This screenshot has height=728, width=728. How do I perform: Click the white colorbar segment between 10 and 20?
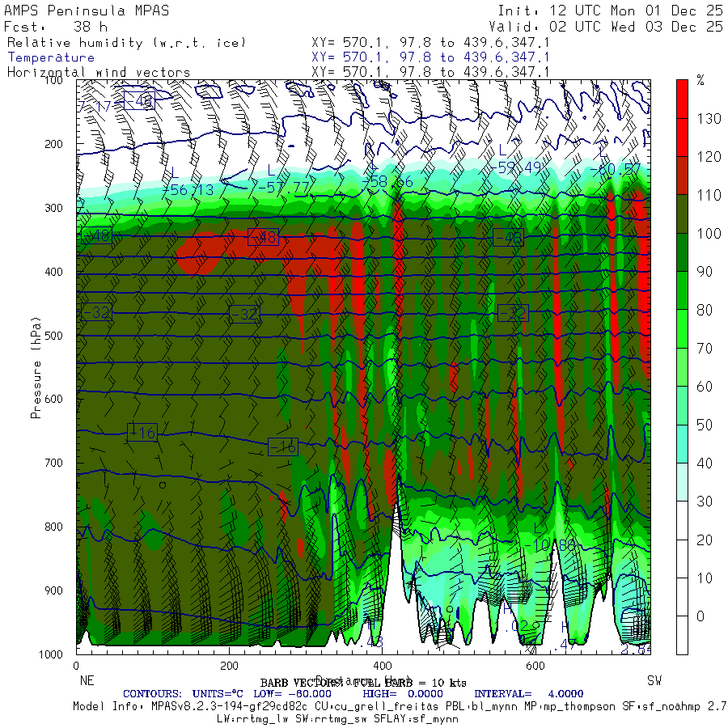pos(682,558)
